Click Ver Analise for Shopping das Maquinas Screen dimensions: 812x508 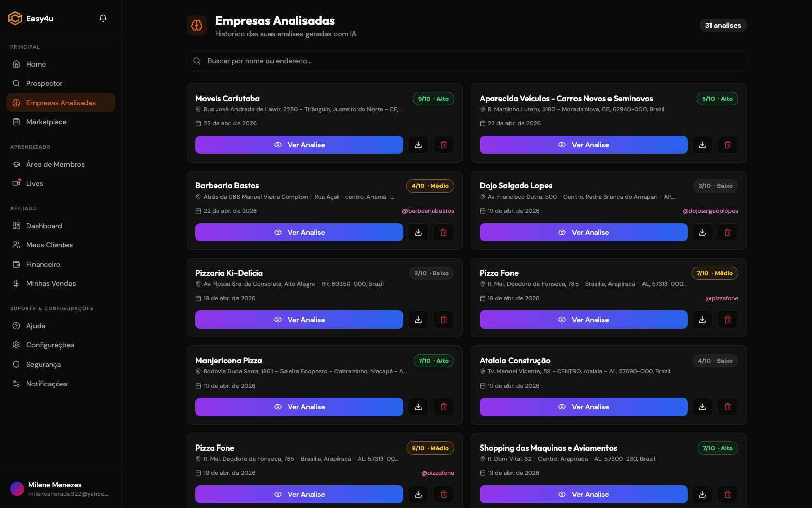[x=584, y=494]
